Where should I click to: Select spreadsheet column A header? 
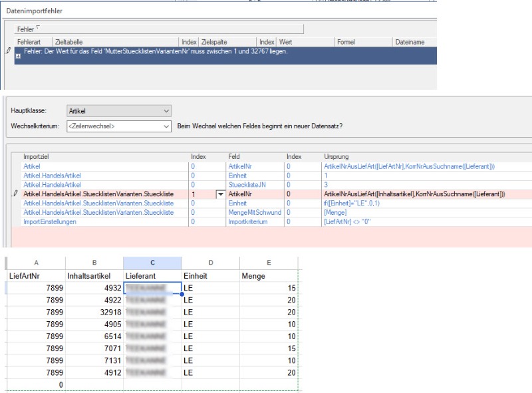pyautogui.click(x=36, y=263)
